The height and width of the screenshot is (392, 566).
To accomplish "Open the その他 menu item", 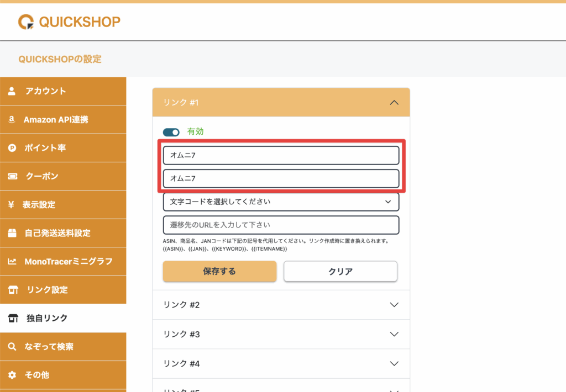I will tap(63, 375).
